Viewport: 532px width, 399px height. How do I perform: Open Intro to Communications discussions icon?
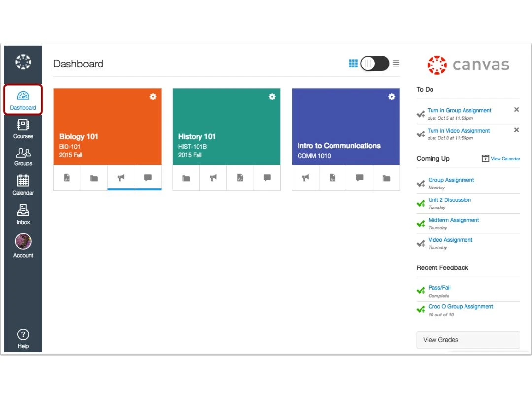point(360,178)
